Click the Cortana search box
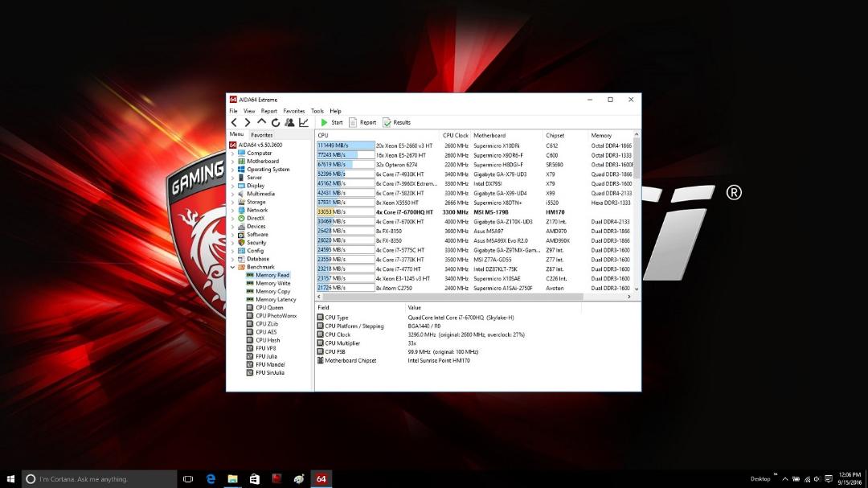The image size is (868, 488). pos(100,478)
